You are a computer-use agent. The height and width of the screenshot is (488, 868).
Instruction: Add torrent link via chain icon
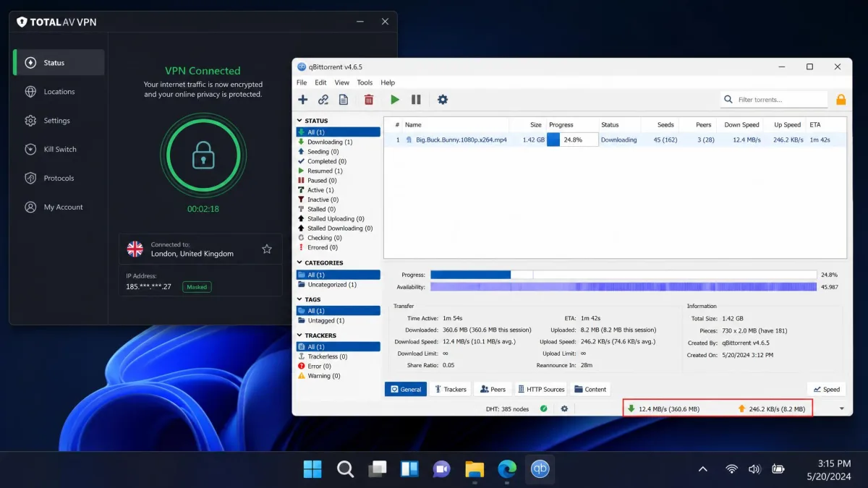pos(323,100)
